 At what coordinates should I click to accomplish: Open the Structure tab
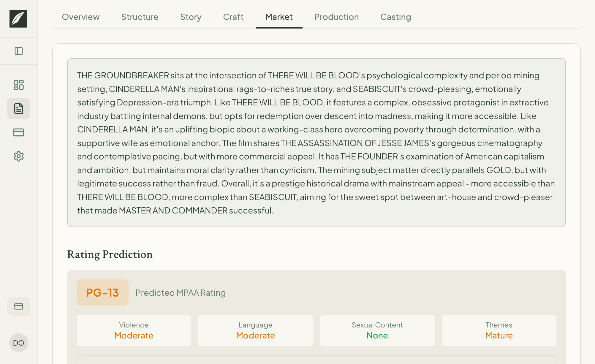(x=140, y=17)
